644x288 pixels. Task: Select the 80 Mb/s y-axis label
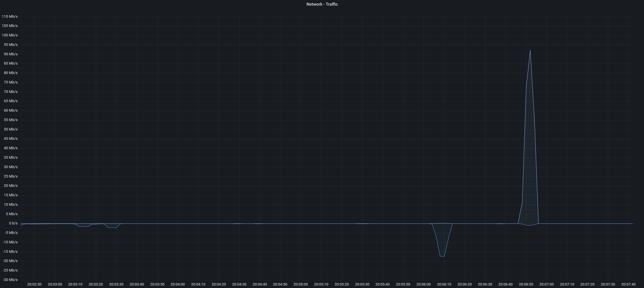point(11,73)
